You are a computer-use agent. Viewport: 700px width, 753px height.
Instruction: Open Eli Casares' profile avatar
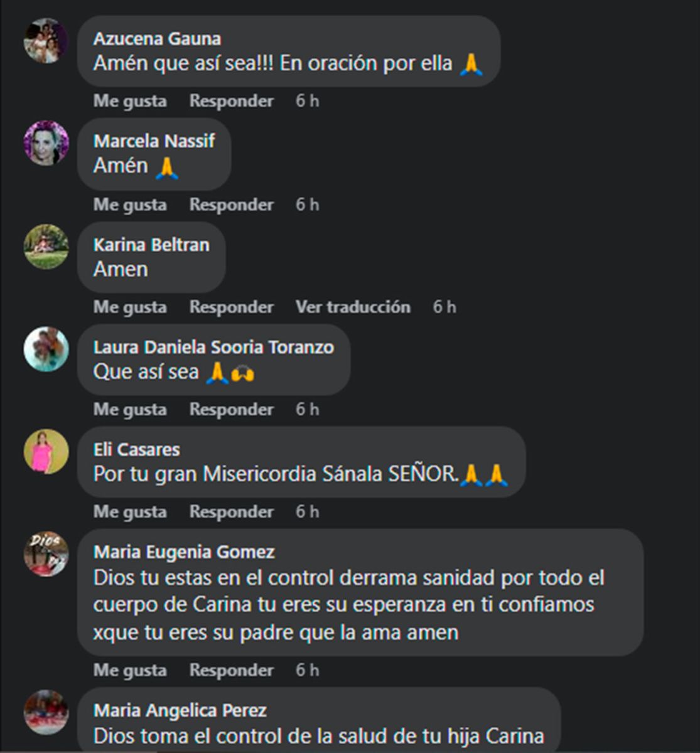[x=46, y=451]
